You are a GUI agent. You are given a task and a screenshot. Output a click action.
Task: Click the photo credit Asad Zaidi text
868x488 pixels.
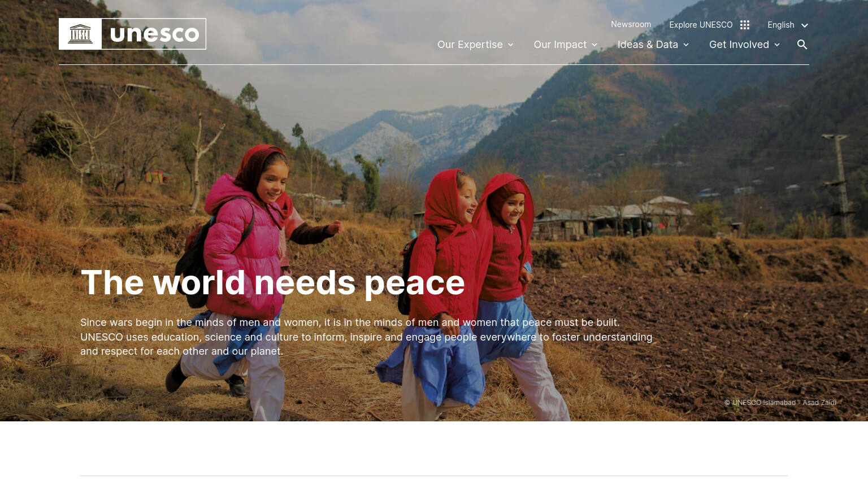[819, 403]
